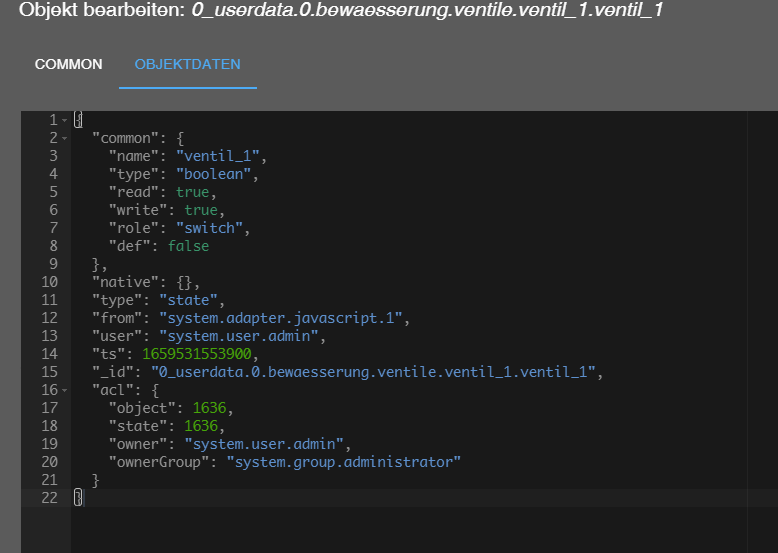Click the name value "ventil_1" on line 3
Viewport: 778px width, 553px height.
(218, 156)
